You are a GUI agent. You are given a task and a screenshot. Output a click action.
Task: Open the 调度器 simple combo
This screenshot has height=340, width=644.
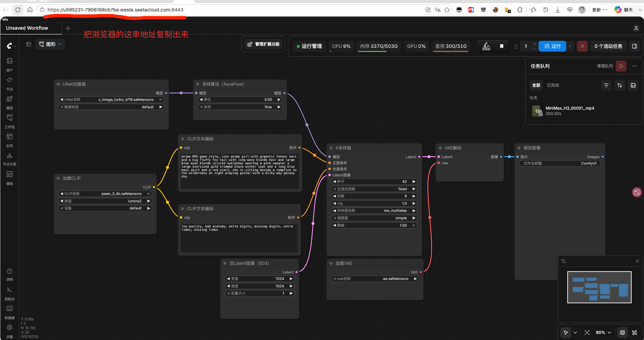tap(374, 218)
